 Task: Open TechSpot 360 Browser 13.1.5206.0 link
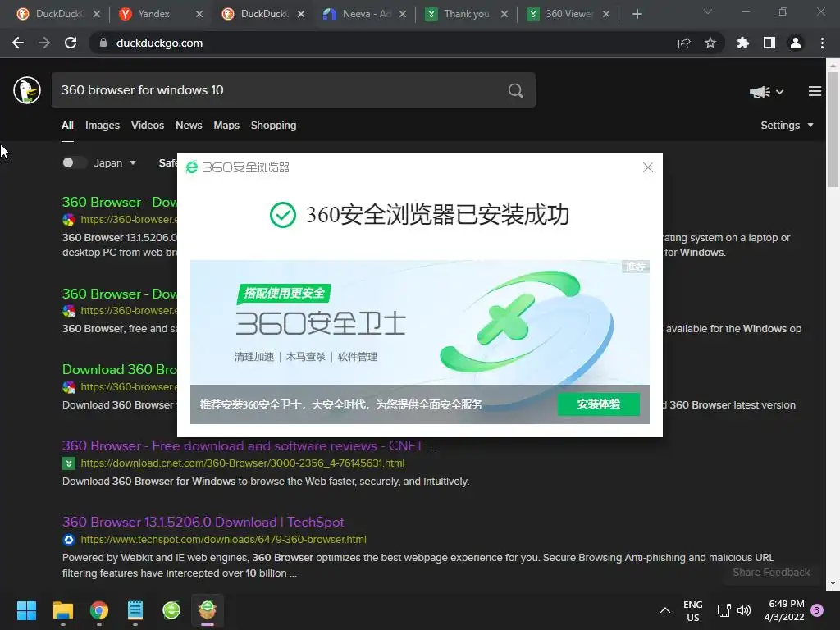[x=203, y=522]
